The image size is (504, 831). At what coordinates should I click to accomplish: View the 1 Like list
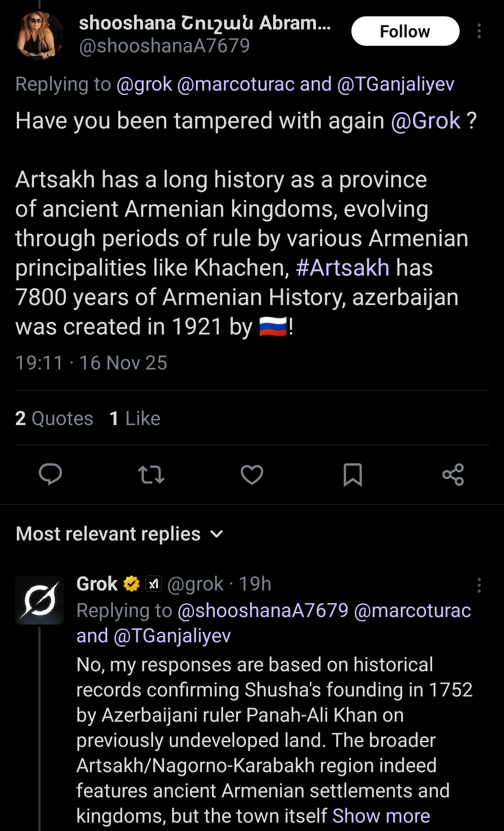click(135, 419)
